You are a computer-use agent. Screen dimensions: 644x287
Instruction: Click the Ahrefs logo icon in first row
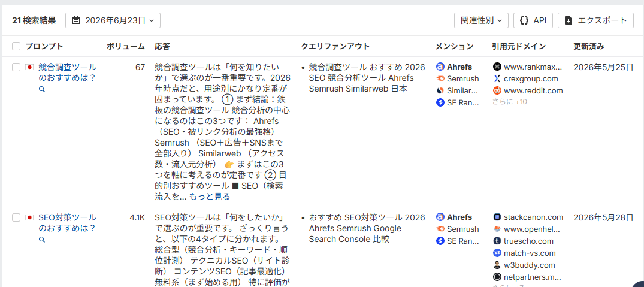(x=440, y=67)
